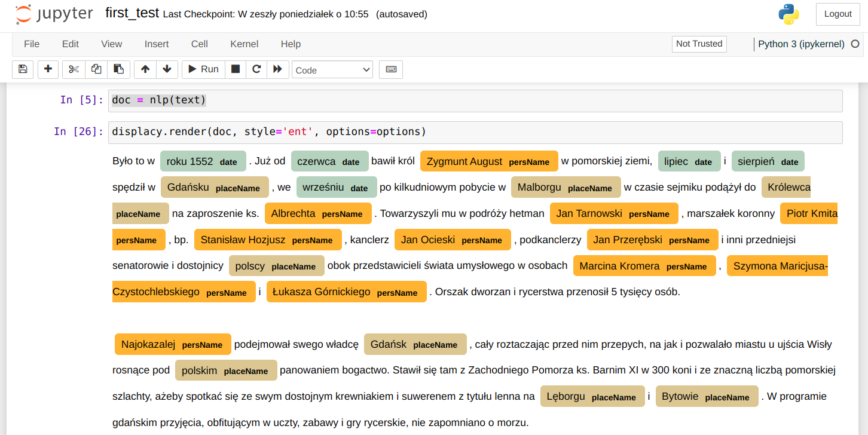Open the Edit menu
The image size is (868, 435).
(x=71, y=44)
